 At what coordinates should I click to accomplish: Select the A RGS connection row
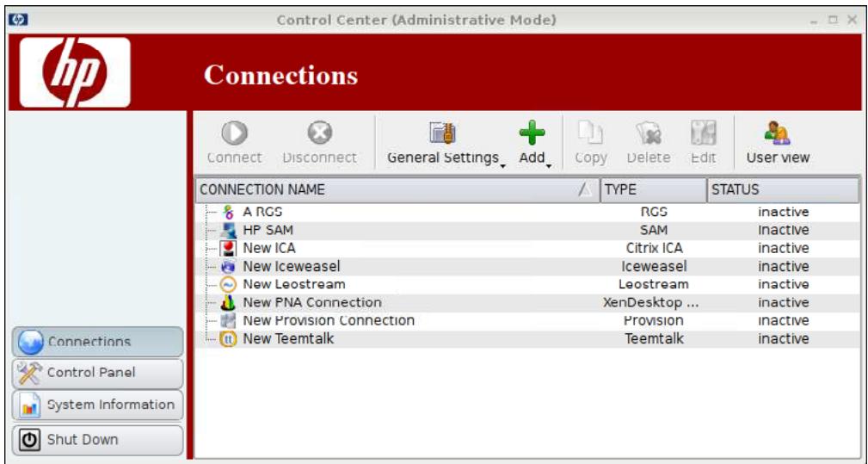pos(527,212)
